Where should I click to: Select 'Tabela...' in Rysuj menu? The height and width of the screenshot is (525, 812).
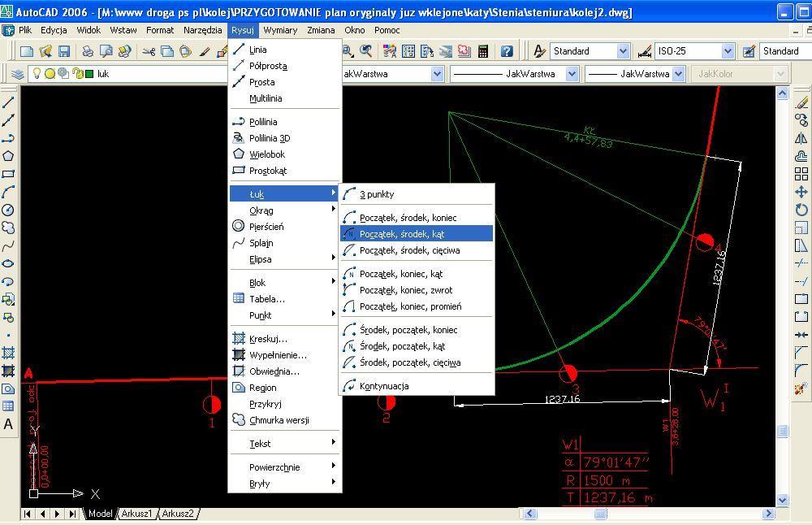pyautogui.click(x=284, y=299)
